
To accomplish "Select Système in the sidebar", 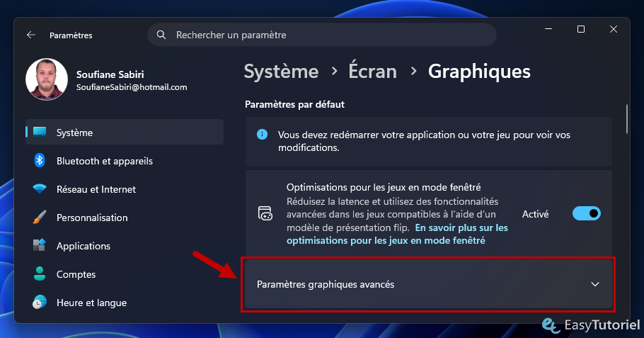I will 125,132.
